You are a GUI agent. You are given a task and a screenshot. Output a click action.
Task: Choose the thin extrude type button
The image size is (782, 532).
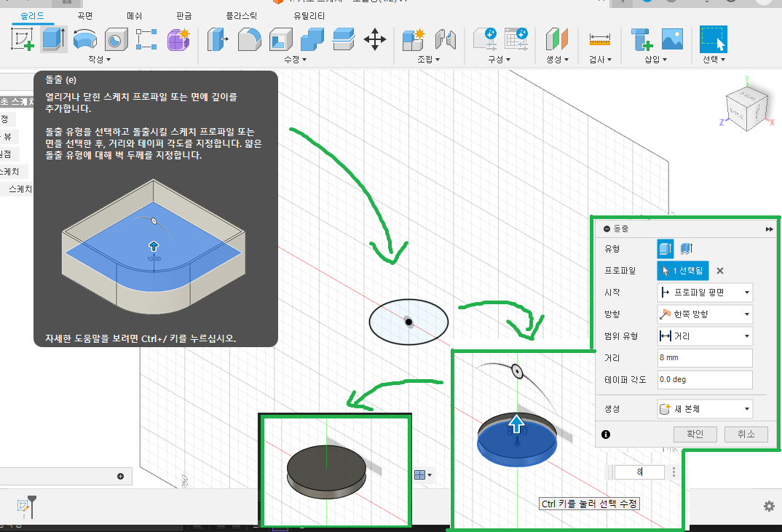coord(687,248)
